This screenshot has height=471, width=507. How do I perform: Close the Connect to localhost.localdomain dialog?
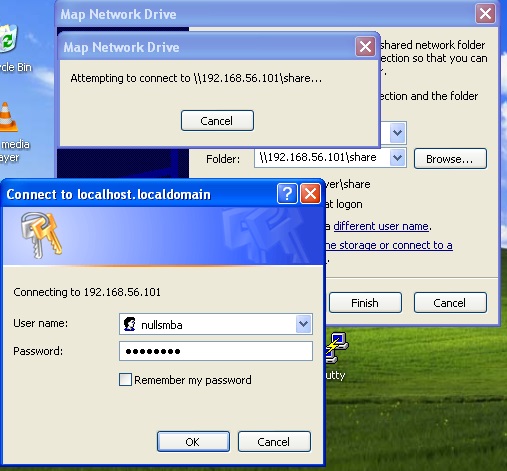pyautogui.click(x=310, y=194)
